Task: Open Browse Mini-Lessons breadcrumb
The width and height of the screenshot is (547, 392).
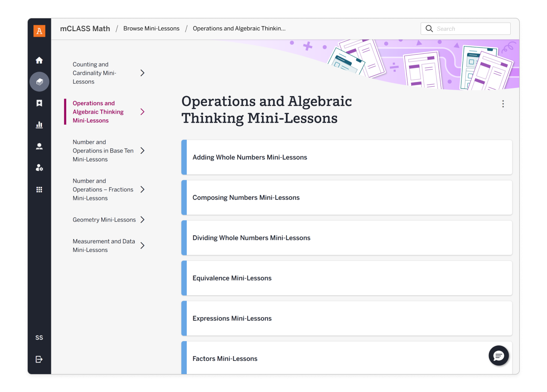Action: pos(151,28)
